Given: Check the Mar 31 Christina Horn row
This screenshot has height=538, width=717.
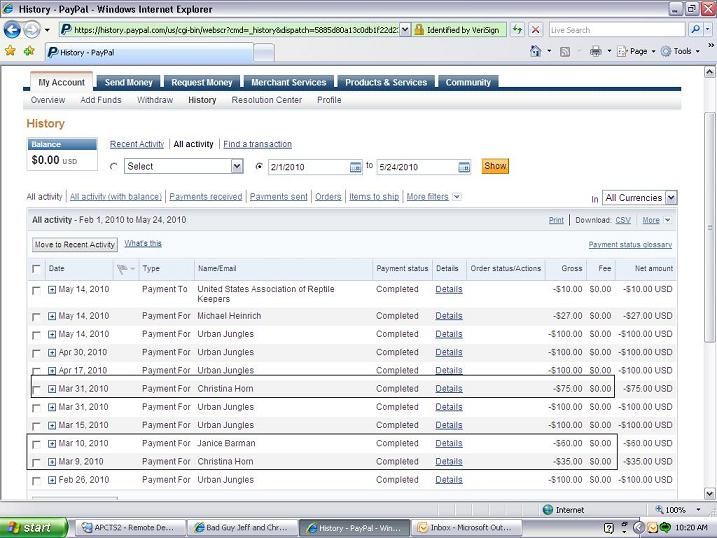Looking at the screenshot, I should coord(36,389).
